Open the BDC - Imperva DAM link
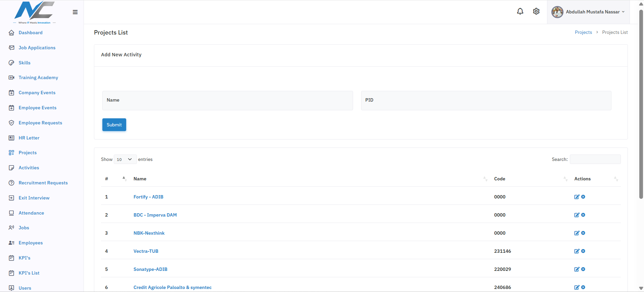The height and width of the screenshot is (292, 644). [155, 215]
